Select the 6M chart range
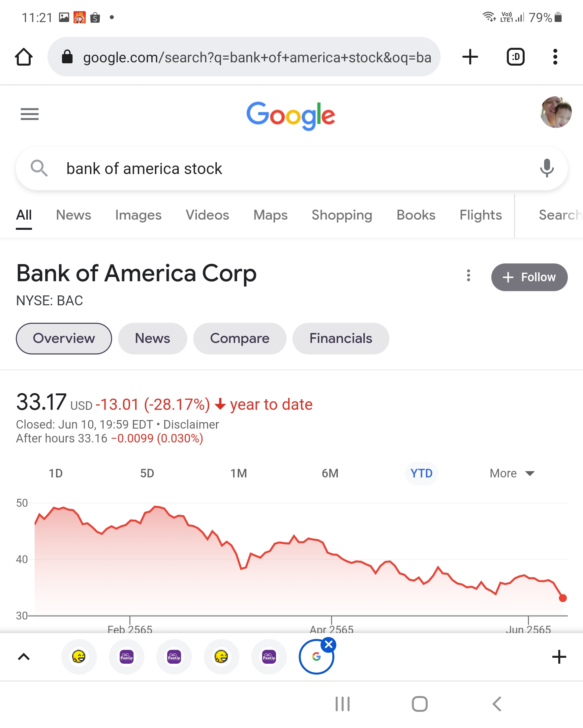 [x=330, y=473]
